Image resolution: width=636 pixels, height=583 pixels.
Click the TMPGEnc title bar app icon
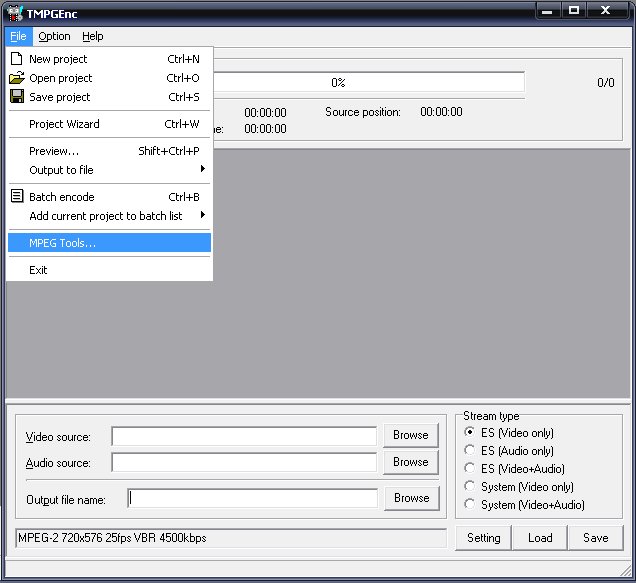tap(15, 13)
